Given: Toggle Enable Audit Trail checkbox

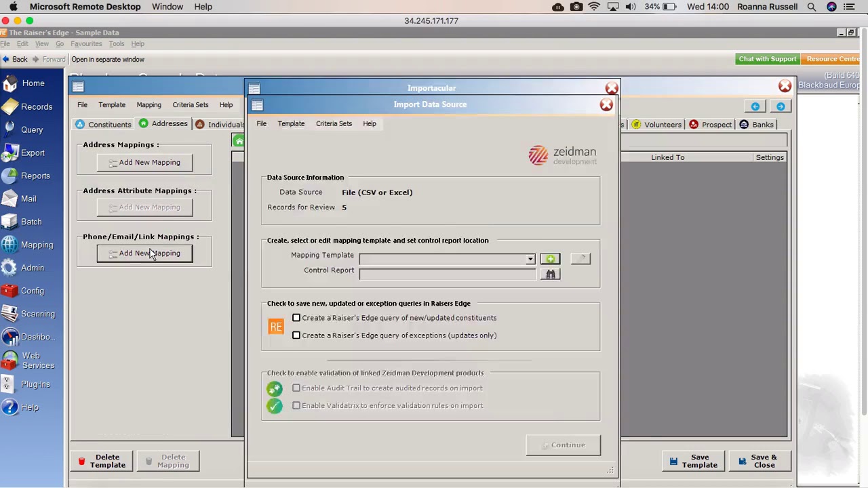Looking at the screenshot, I should (x=296, y=388).
